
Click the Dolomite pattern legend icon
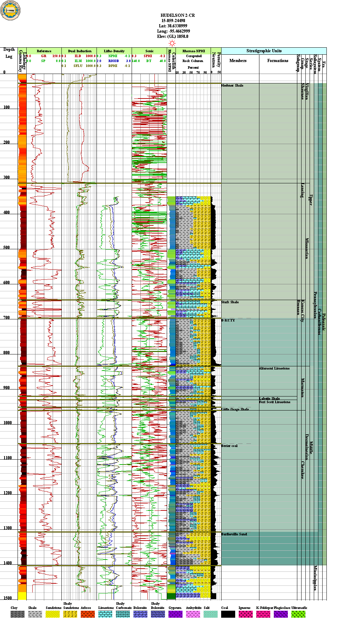pyautogui.click(x=140, y=614)
